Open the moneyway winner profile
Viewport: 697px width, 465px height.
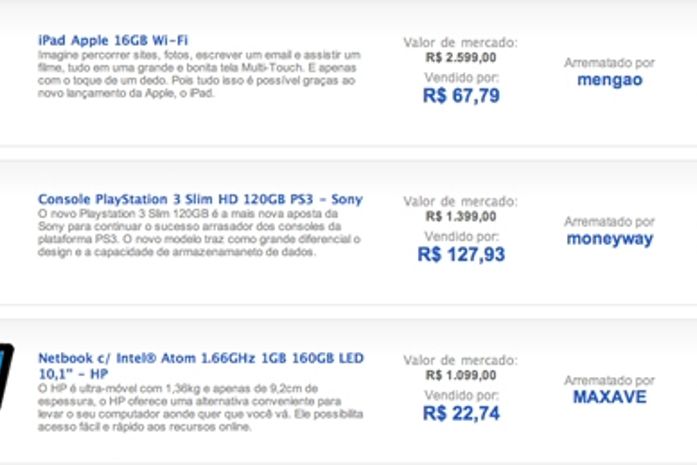609,239
